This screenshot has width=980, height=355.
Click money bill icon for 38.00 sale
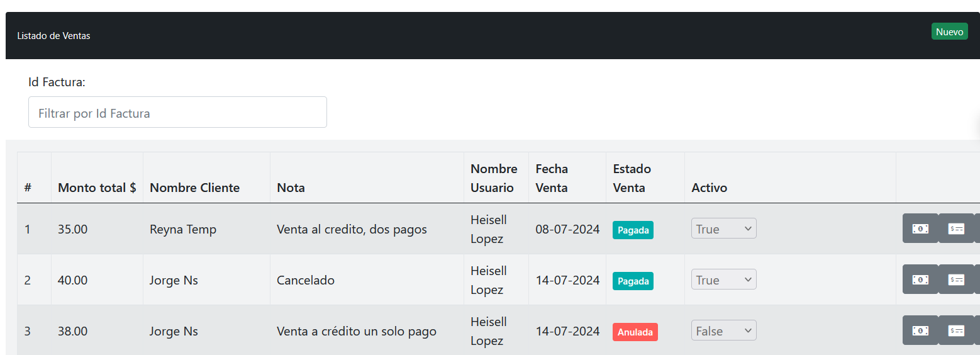920,330
